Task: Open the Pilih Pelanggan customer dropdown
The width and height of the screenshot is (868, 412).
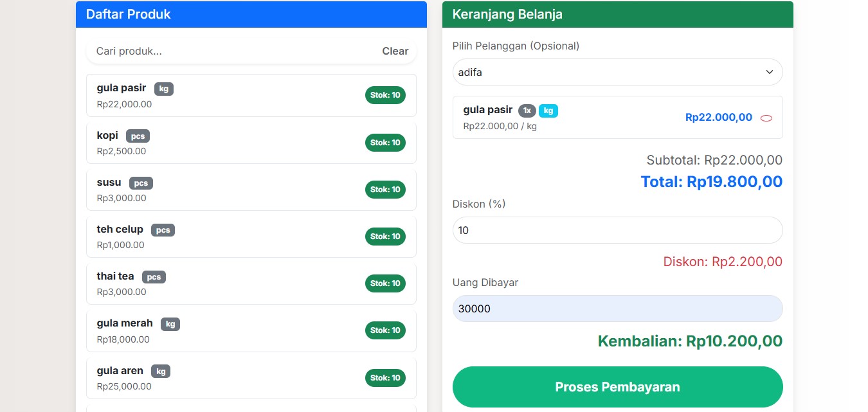Action: (617, 72)
